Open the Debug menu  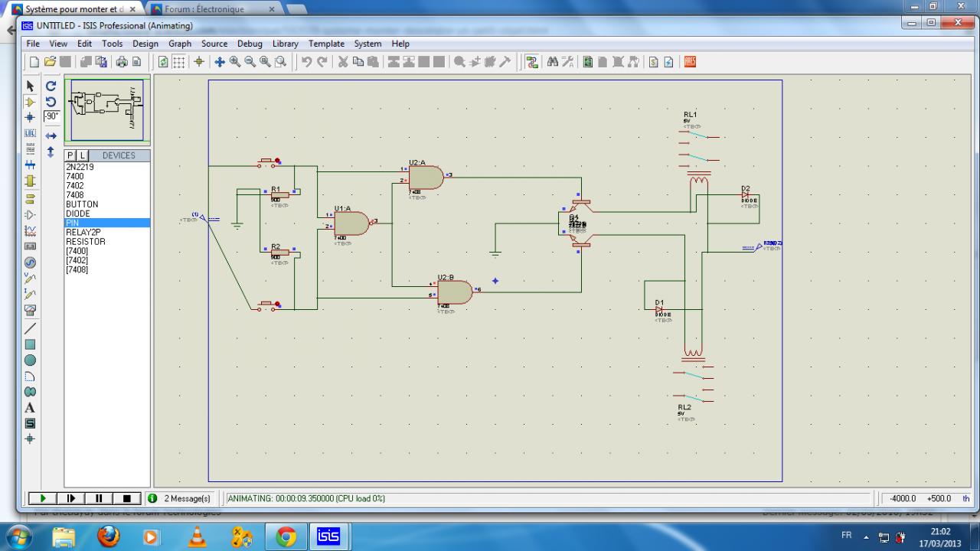point(250,44)
